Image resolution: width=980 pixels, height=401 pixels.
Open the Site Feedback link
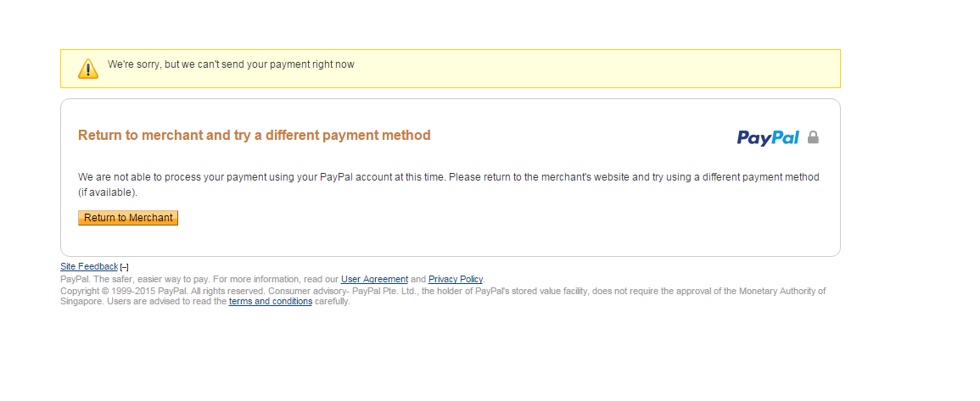coord(89,266)
